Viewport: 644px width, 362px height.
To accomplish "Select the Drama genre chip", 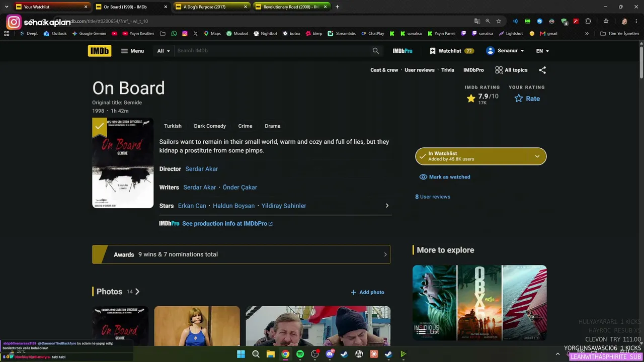I will 273,126.
